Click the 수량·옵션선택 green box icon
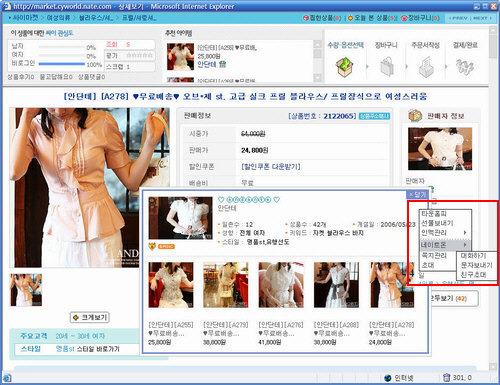 tap(345, 66)
